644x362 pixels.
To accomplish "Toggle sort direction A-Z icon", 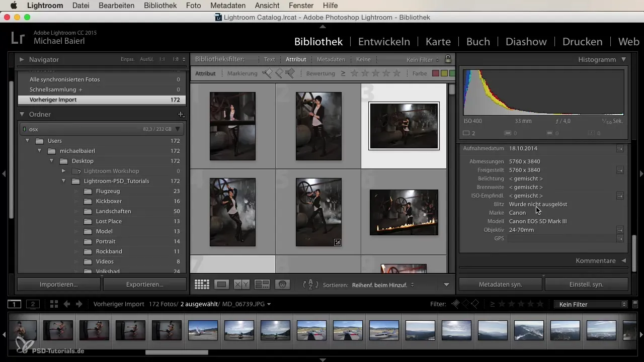I will pyautogui.click(x=310, y=285).
